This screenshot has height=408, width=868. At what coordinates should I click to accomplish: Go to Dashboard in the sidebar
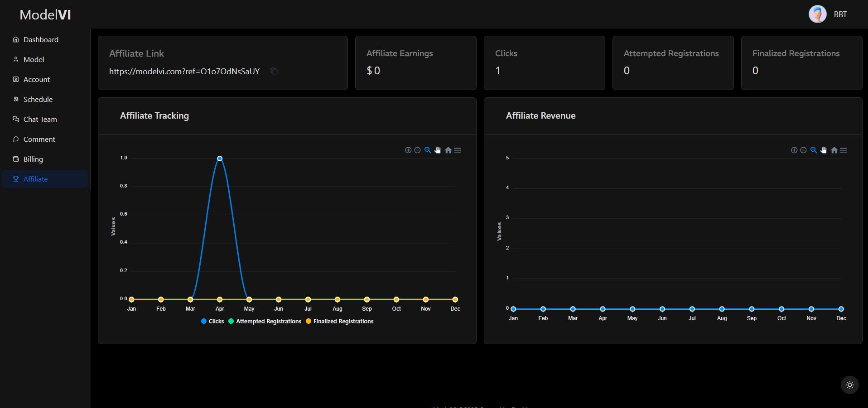click(41, 40)
